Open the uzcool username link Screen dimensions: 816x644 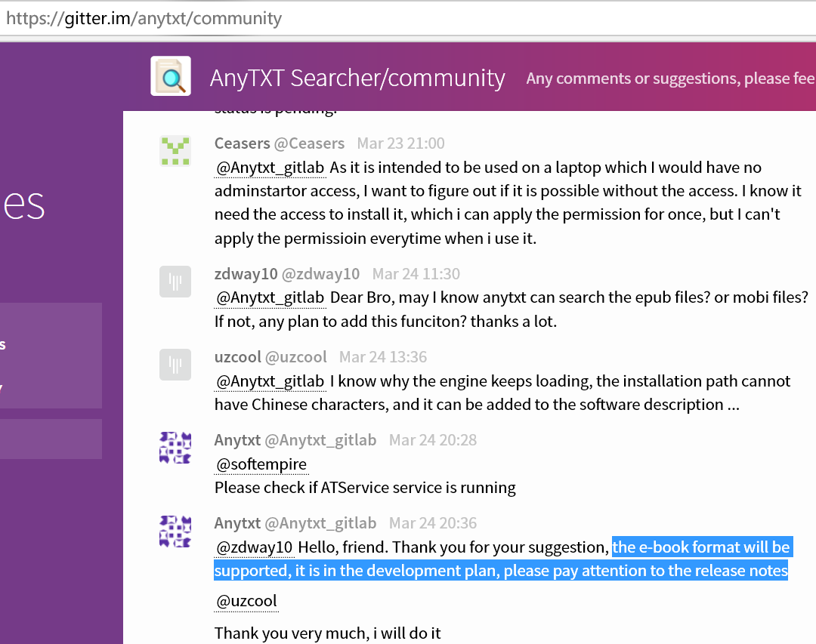237,357
